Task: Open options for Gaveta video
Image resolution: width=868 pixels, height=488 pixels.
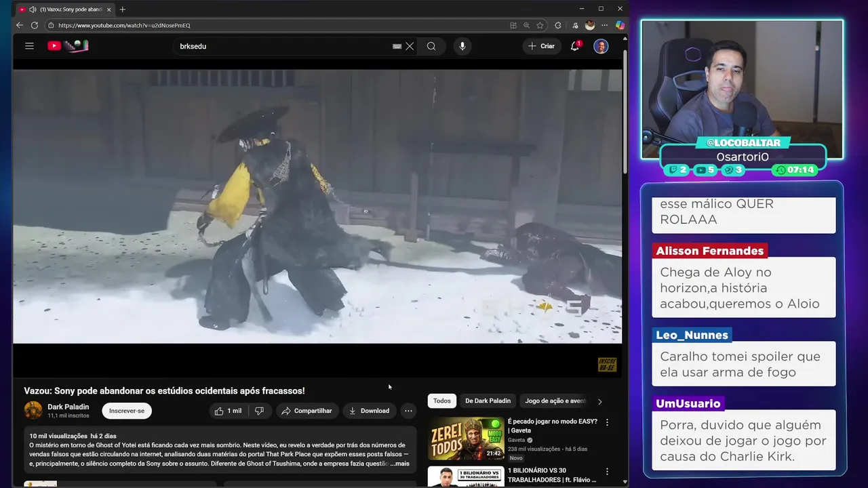Action: [607, 422]
